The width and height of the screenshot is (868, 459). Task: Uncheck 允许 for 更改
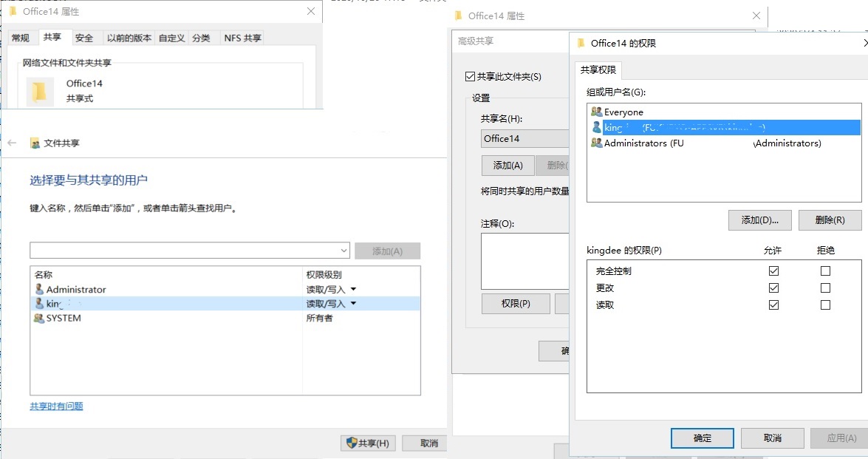click(x=774, y=288)
